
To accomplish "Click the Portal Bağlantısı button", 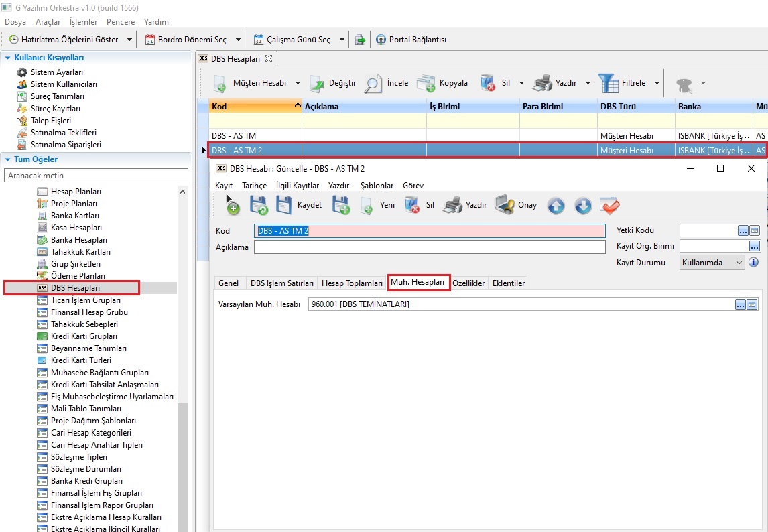I will tap(410, 40).
